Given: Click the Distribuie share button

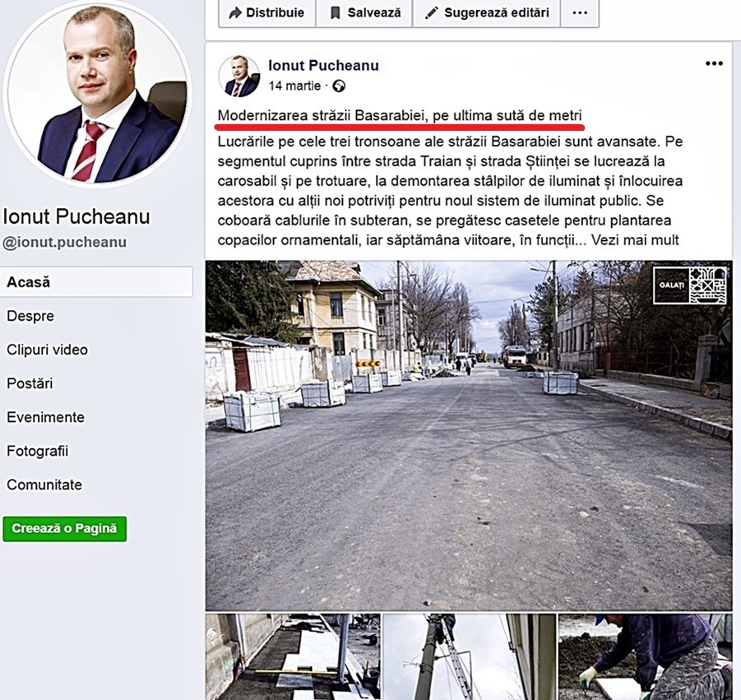Looking at the screenshot, I should point(266,13).
